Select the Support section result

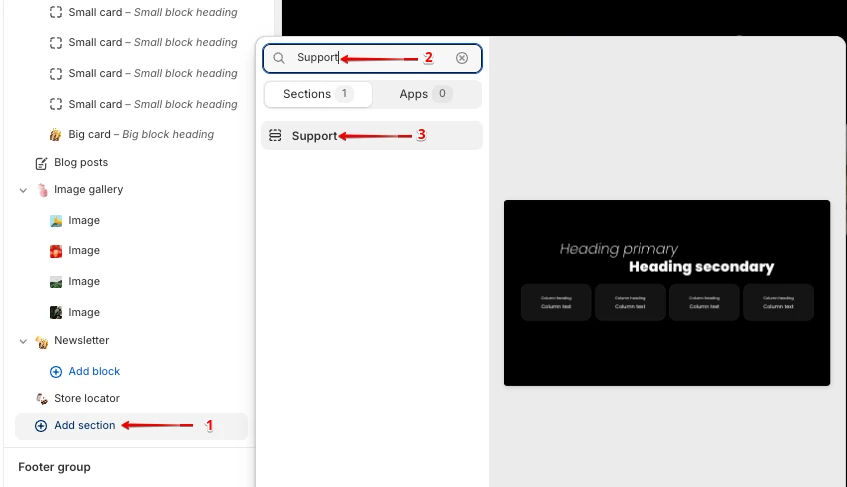tap(372, 136)
